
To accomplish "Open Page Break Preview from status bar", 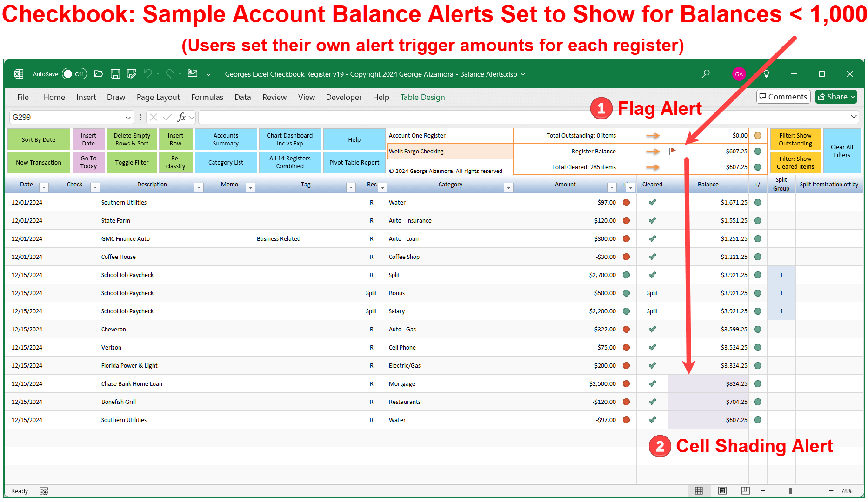I will [746, 490].
